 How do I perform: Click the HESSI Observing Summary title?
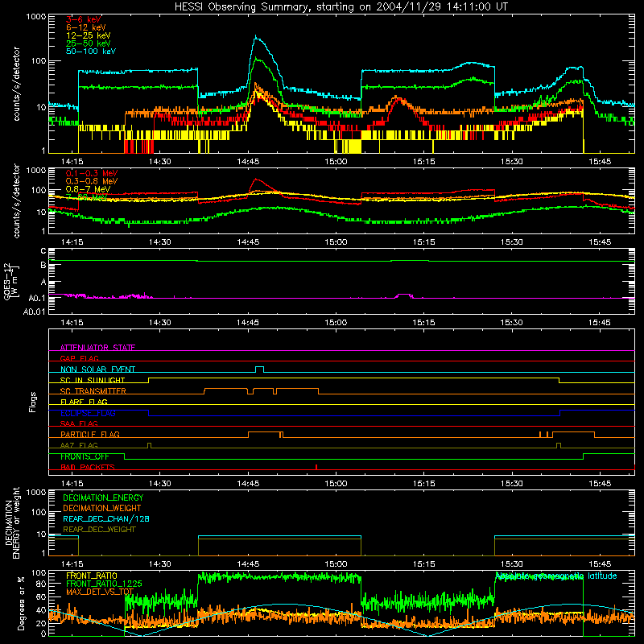click(341, 7)
